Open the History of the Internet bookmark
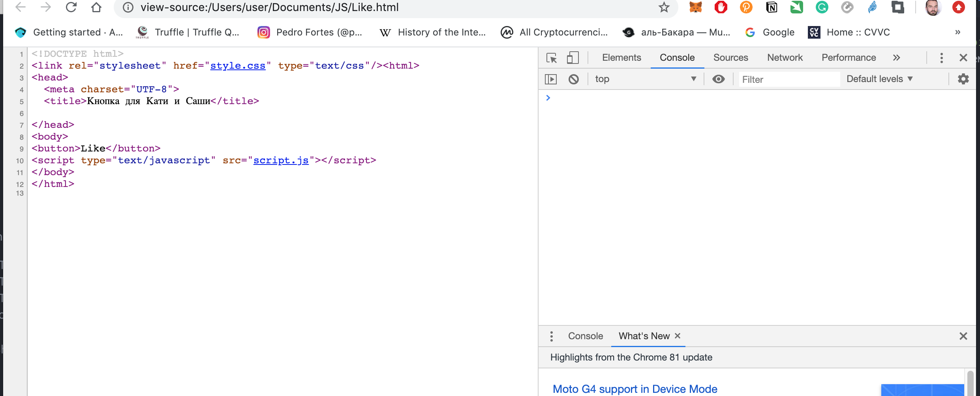The width and height of the screenshot is (980, 396). tap(432, 32)
